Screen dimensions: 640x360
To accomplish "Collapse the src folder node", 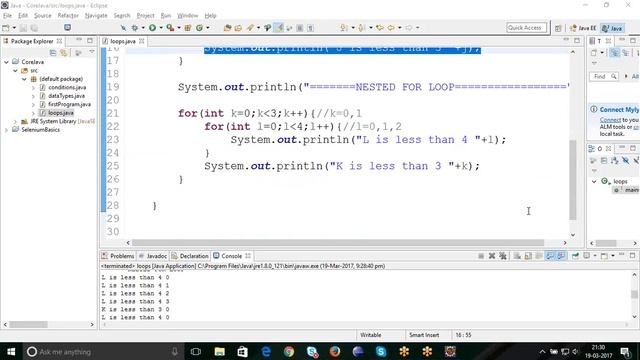I will tap(15, 71).
